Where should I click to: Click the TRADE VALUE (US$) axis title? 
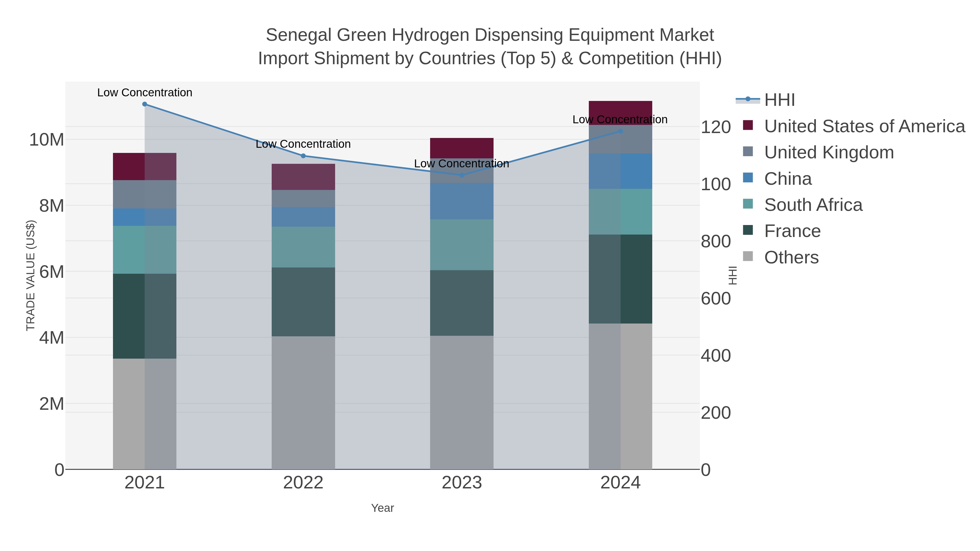pyautogui.click(x=30, y=276)
